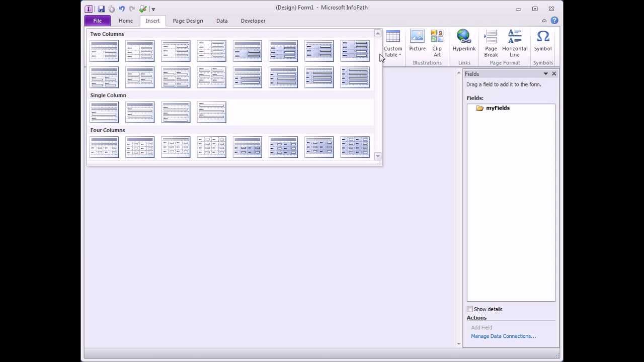Choose third Single Column layout thumbnail
This screenshot has height=362, width=644.
click(176, 112)
